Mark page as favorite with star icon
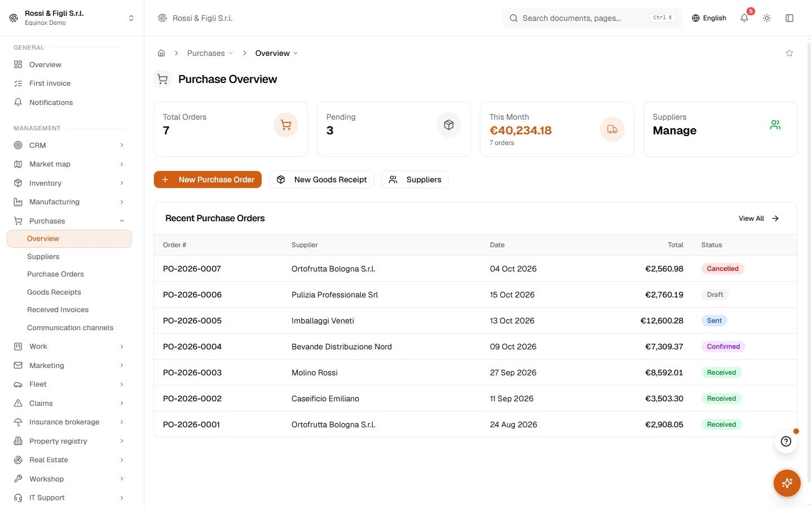812x508 pixels. coord(789,53)
